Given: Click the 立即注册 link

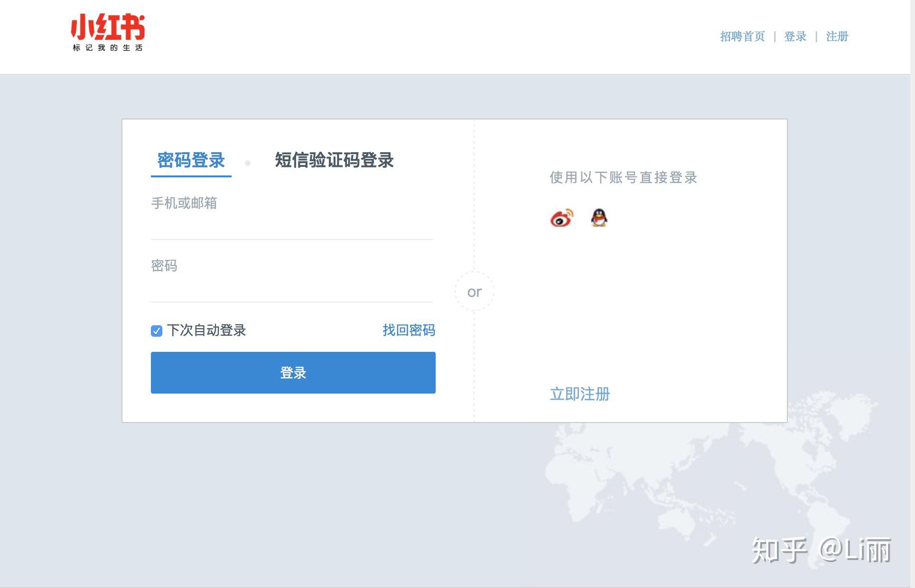Looking at the screenshot, I should [579, 394].
